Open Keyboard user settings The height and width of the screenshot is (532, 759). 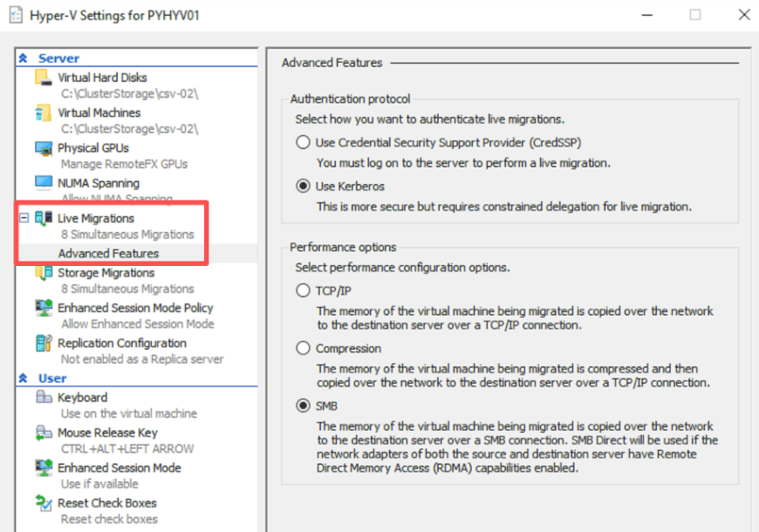82,398
